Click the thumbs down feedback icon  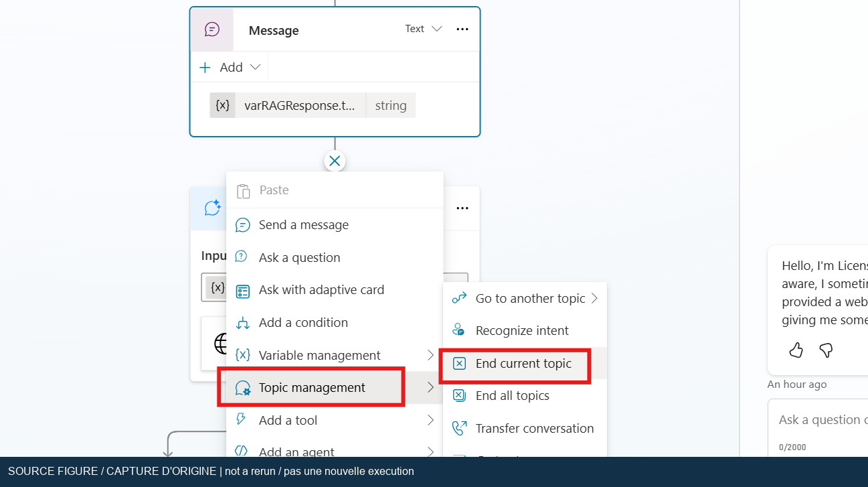point(826,350)
